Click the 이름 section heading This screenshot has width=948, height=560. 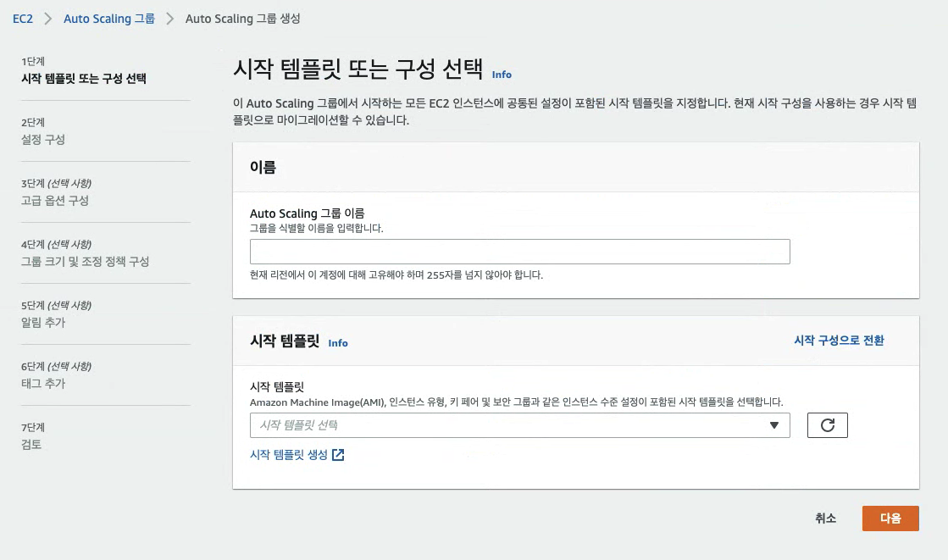(263, 168)
